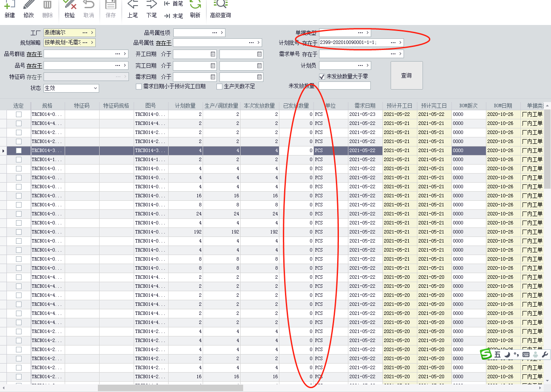Click 存在于 operator beside 计划批号

pyautogui.click(x=310, y=43)
